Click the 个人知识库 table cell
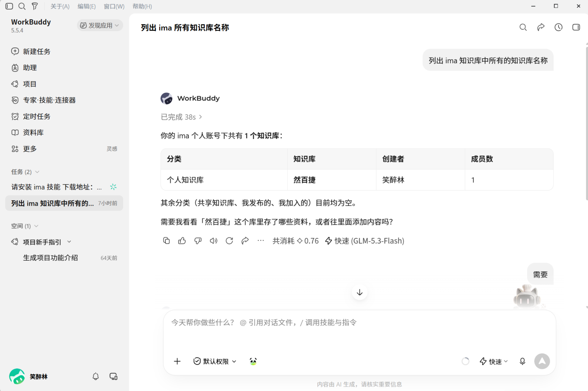This screenshot has height=391, width=588. 224,180
